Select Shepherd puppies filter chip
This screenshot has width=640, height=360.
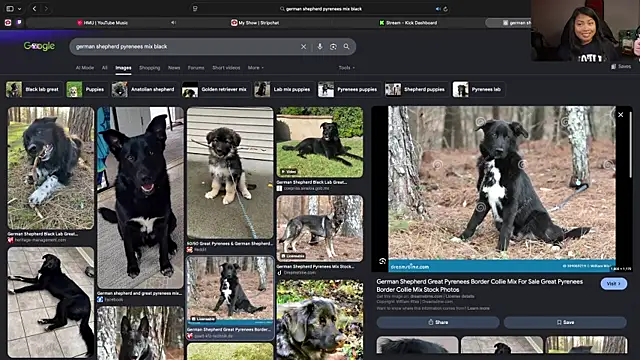pos(416,89)
